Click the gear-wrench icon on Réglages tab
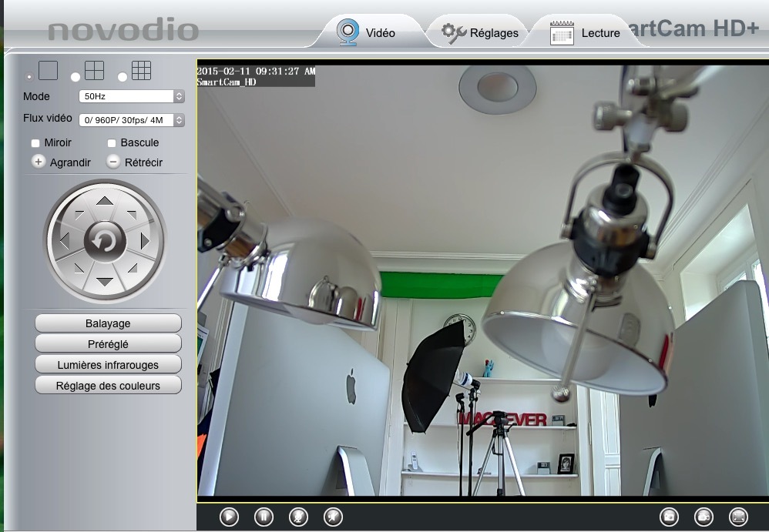Screen dimensions: 769x532 tap(454, 33)
